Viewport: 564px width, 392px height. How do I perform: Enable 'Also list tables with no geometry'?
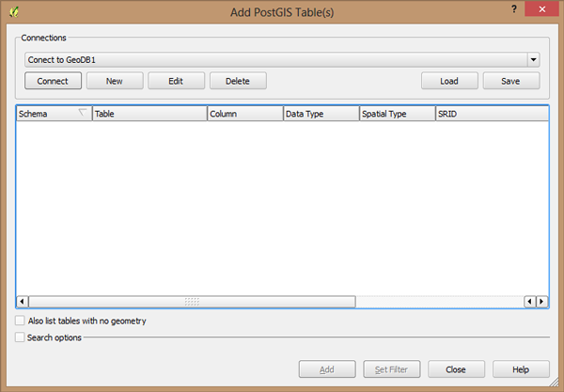point(20,321)
